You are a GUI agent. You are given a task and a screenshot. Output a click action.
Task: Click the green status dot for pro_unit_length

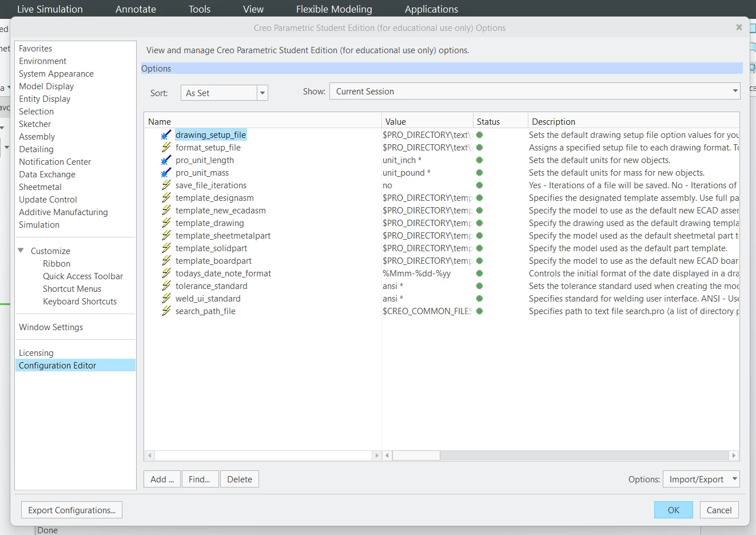[x=479, y=160]
